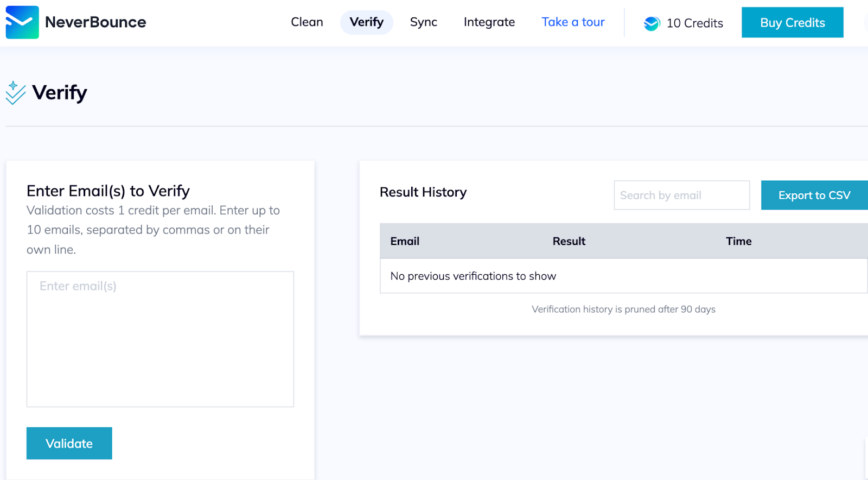Viewport: 868px width, 480px height.
Task: Click the Verify checkmark sparkle icon
Action: [x=15, y=93]
